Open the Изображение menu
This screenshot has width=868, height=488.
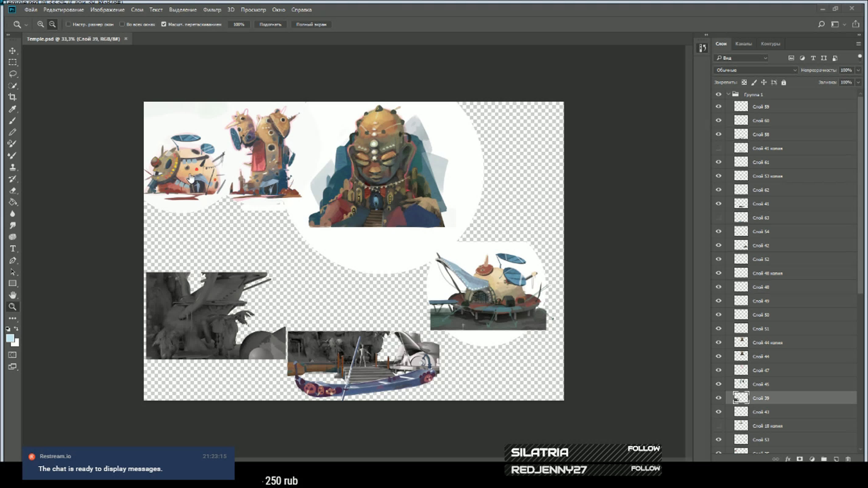(x=107, y=10)
